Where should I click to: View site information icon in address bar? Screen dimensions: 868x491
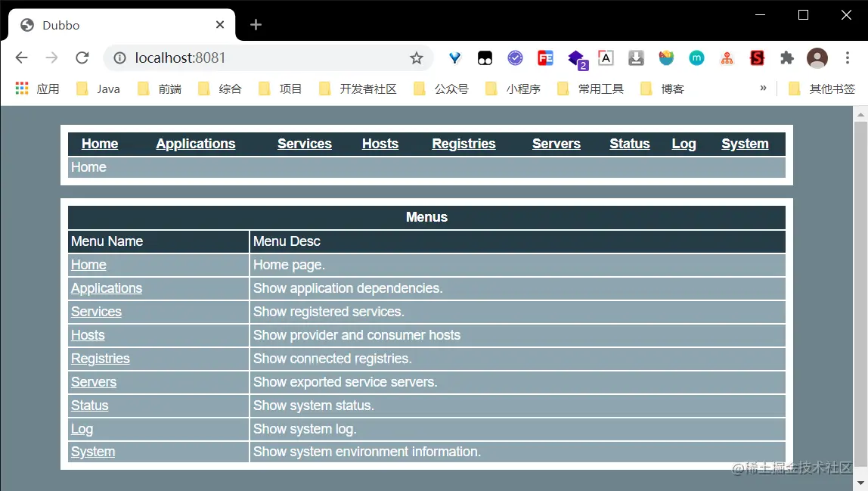(x=119, y=57)
